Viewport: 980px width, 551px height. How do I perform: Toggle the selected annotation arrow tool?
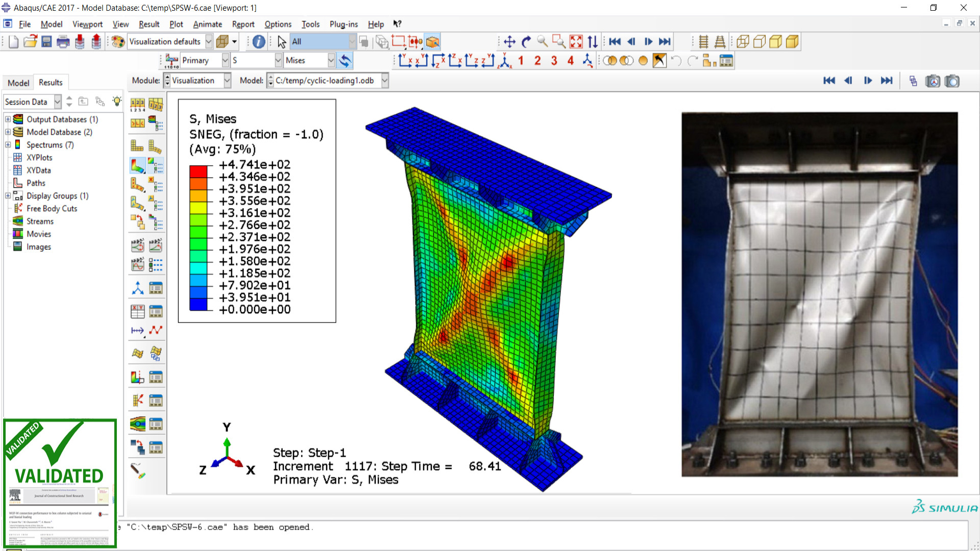click(659, 61)
